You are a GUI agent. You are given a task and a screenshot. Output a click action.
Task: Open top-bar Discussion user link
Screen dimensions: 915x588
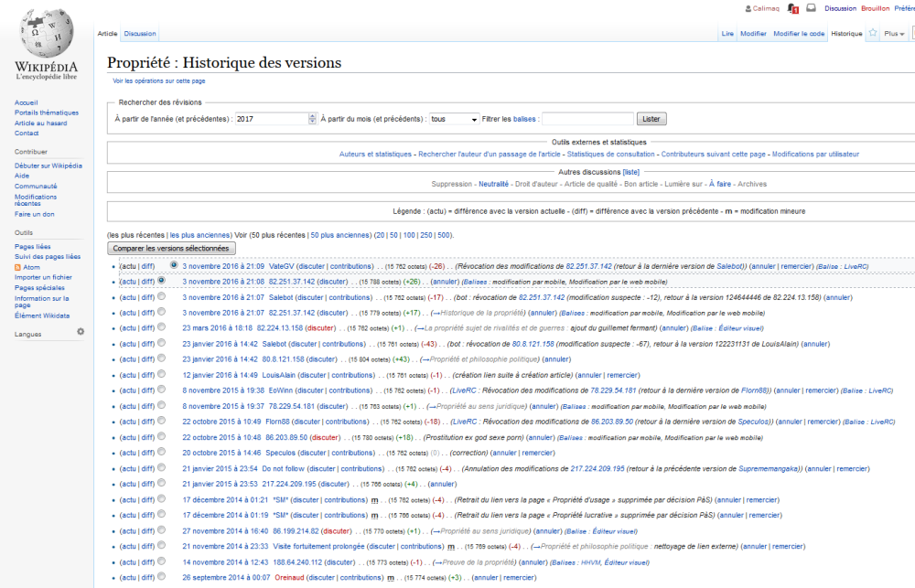click(x=840, y=9)
